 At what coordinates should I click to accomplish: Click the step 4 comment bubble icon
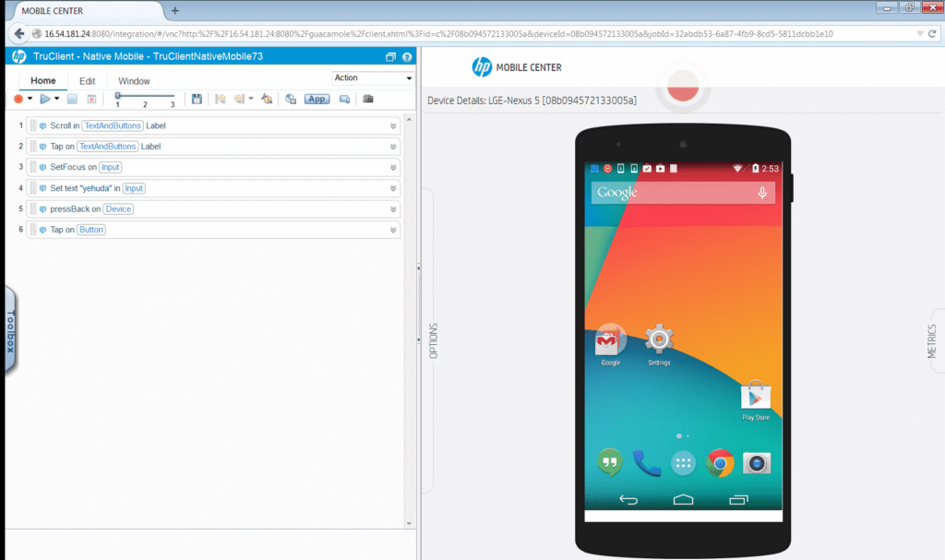click(x=42, y=188)
